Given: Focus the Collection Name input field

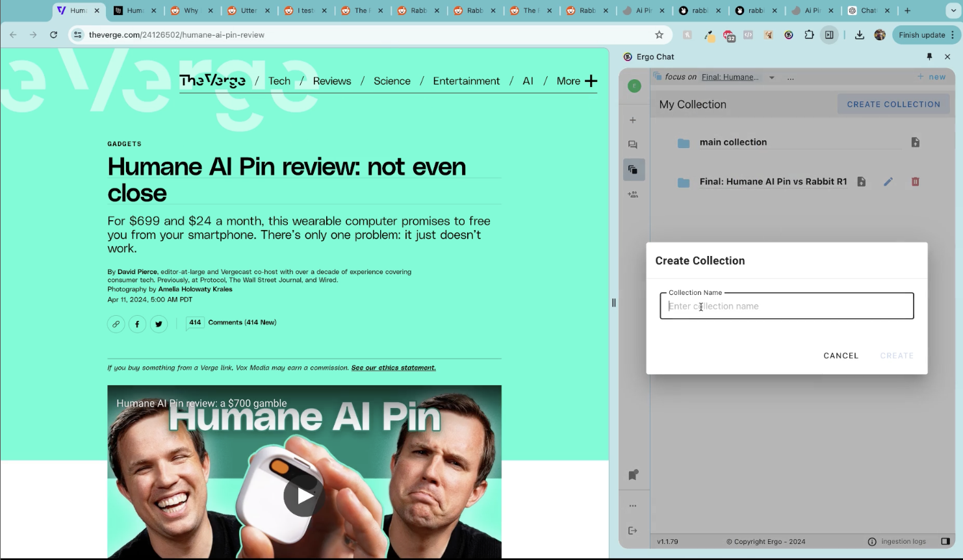Looking at the screenshot, I should point(787,306).
